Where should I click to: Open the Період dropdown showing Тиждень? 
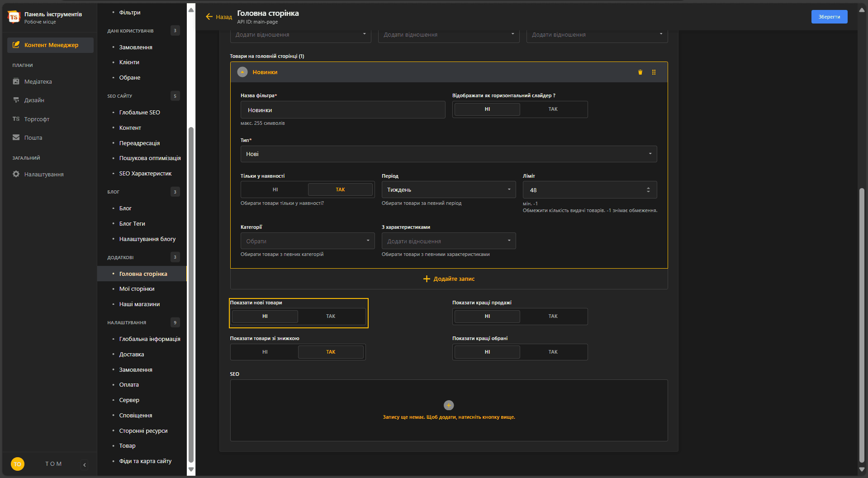449,190
